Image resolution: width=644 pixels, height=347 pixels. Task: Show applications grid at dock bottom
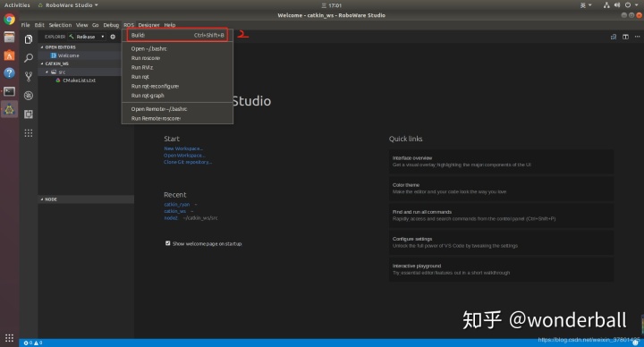pyautogui.click(x=9, y=338)
